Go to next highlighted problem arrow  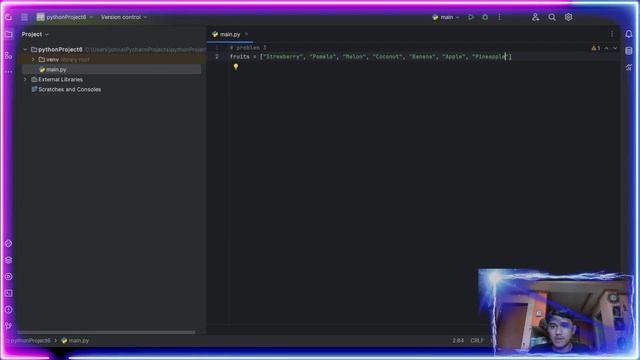(615, 48)
